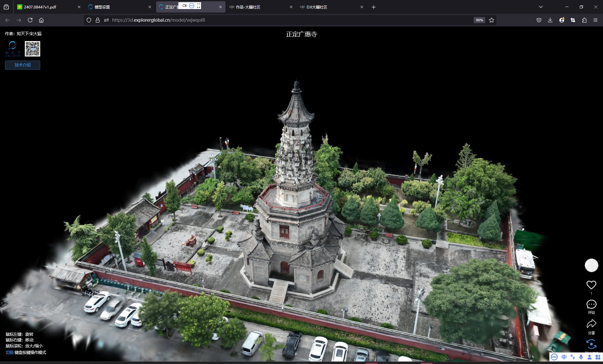Go to the browser home page

click(41, 20)
